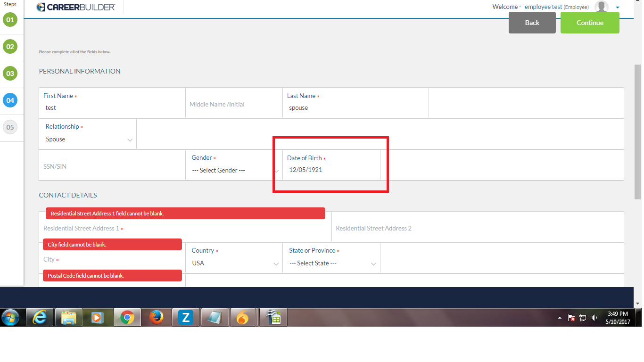Click the user avatar in the header
Viewport: 644px width, 362px height.
pyautogui.click(x=601, y=7)
